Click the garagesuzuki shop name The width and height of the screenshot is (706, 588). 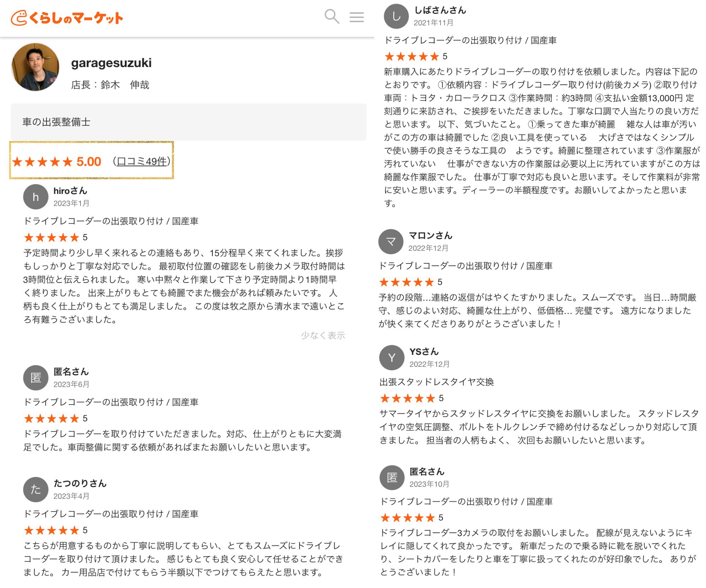click(x=111, y=63)
